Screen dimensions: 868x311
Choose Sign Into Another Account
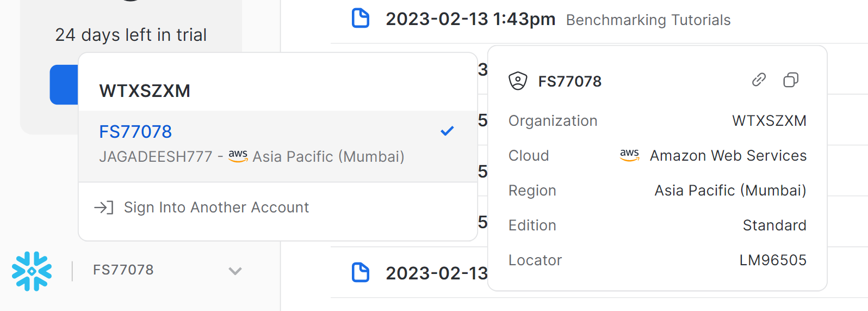coord(216,208)
